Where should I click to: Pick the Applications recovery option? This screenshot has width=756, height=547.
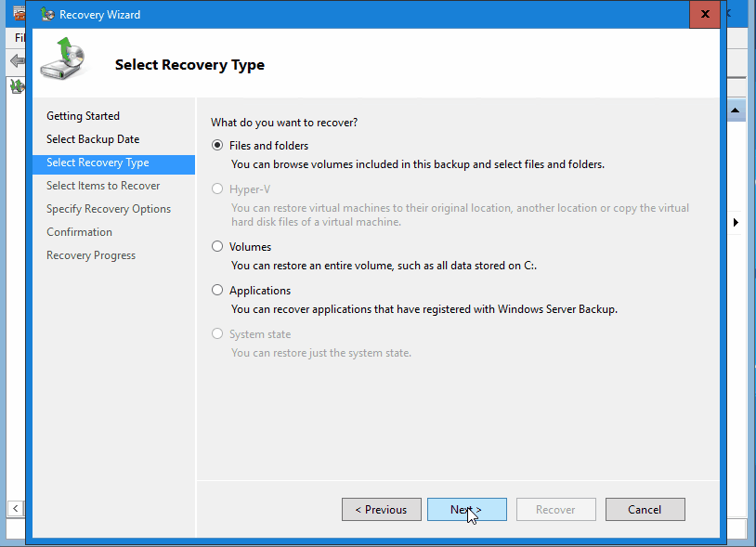coord(215,290)
